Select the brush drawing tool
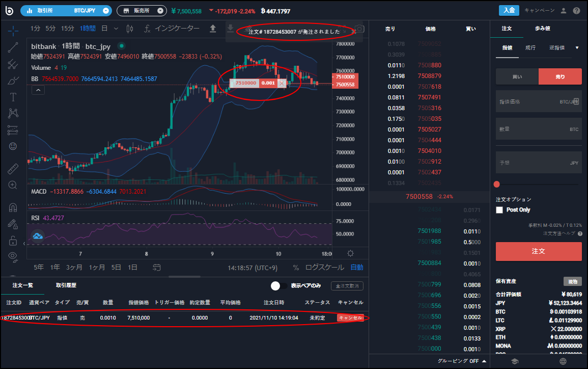Image resolution: width=588 pixels, height=369 pixels. click(13, 81)
